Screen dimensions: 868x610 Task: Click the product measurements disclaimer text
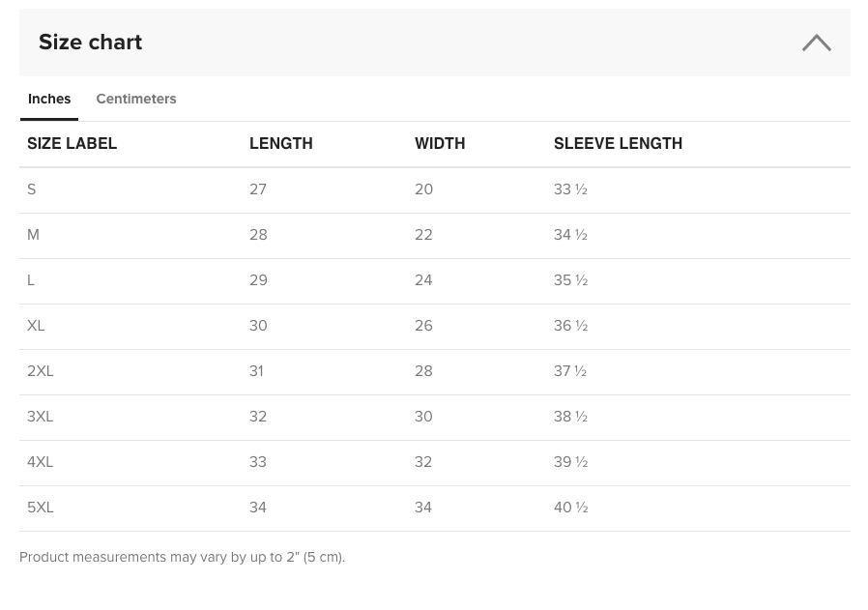coord(182,557)
